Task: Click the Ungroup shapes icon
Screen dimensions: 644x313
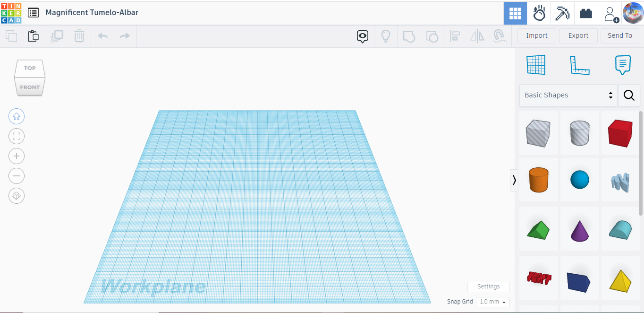Action: [x=432, y=36]
